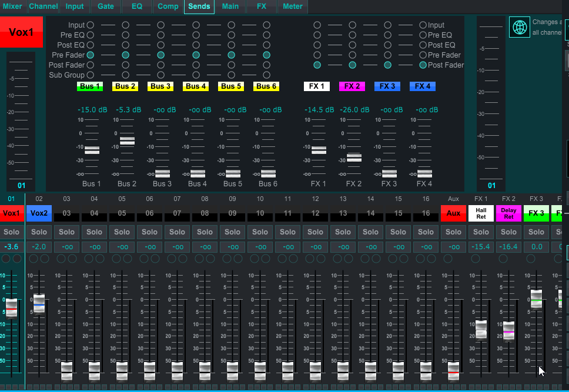
Task: Select the Vox2 channel label
Action: 39,213
